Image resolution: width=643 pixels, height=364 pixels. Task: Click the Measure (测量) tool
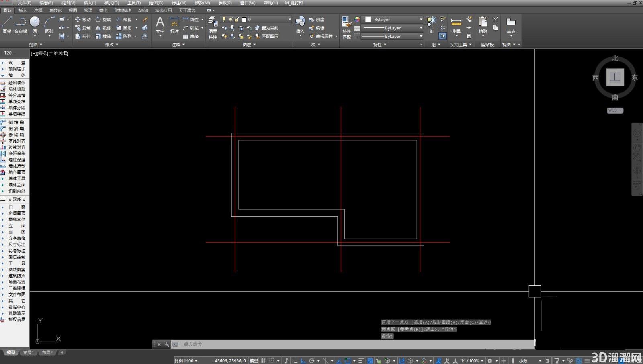pyautogui.click(x=456, y=25)
